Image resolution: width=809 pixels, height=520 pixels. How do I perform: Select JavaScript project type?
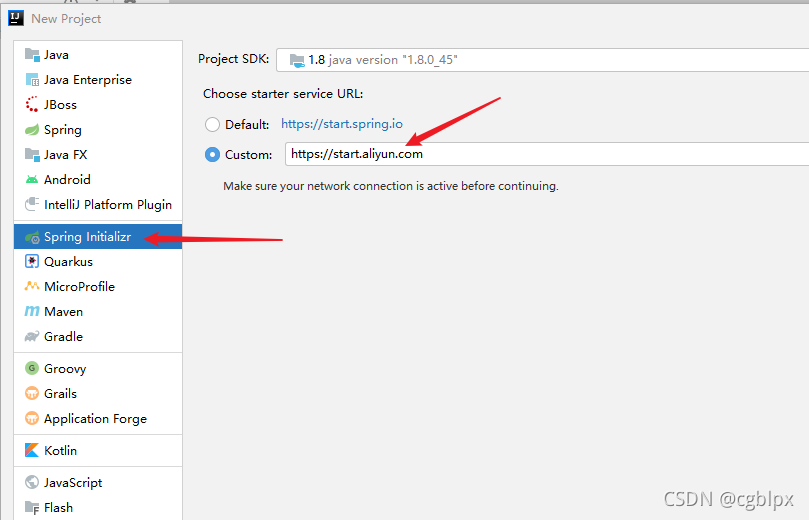point(98,482)
